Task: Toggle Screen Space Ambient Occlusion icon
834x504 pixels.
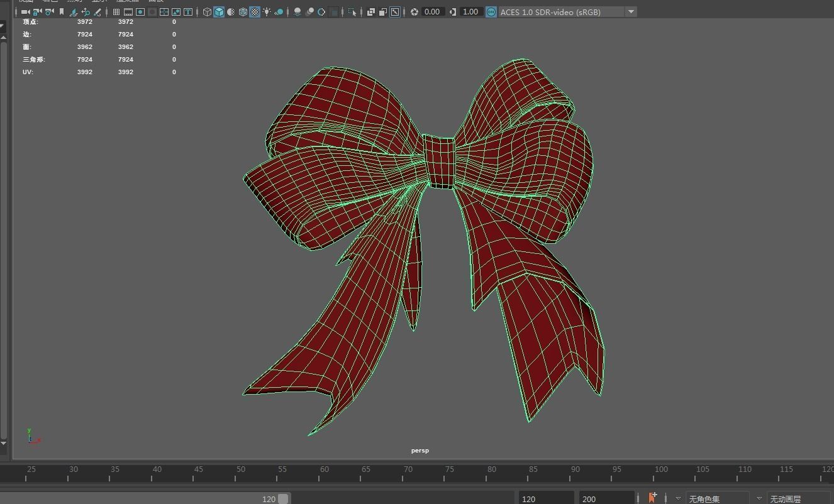Action: [x=297, y=12]
